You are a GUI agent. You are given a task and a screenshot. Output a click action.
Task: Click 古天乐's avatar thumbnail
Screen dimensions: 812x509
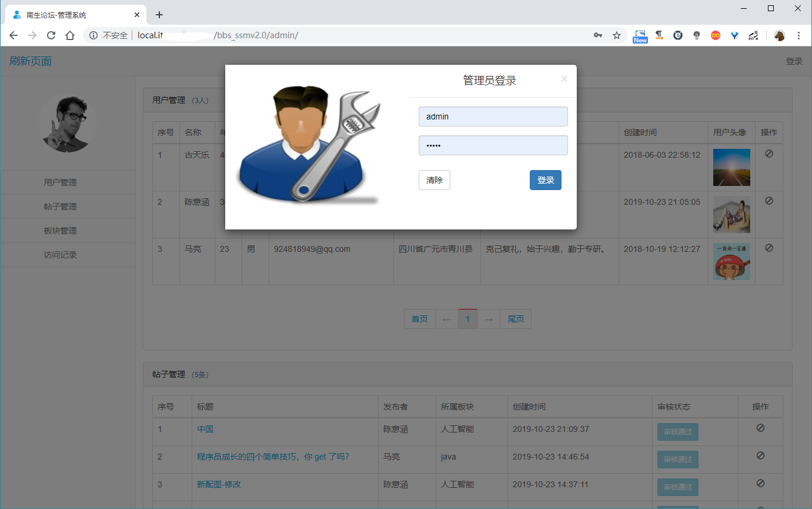[x=731, y=167]
